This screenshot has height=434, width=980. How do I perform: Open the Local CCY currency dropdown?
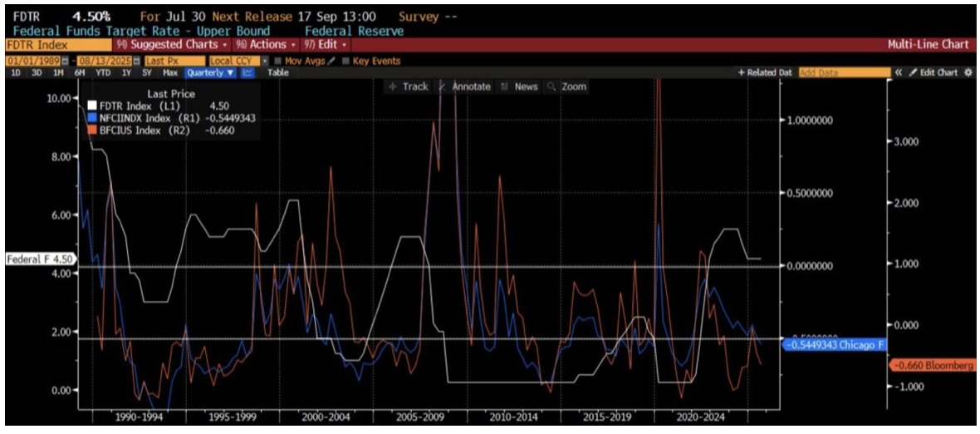tap(264, 61)
